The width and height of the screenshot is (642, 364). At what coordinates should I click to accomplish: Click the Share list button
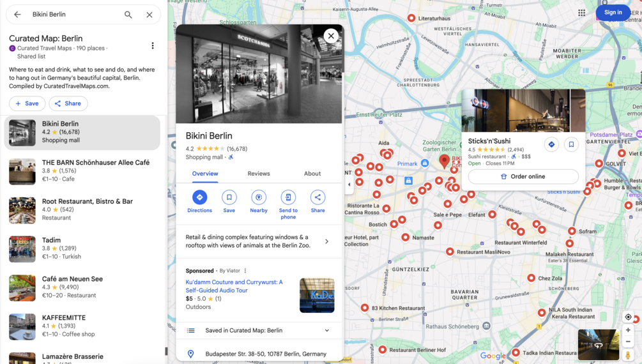tap(68, 103)
